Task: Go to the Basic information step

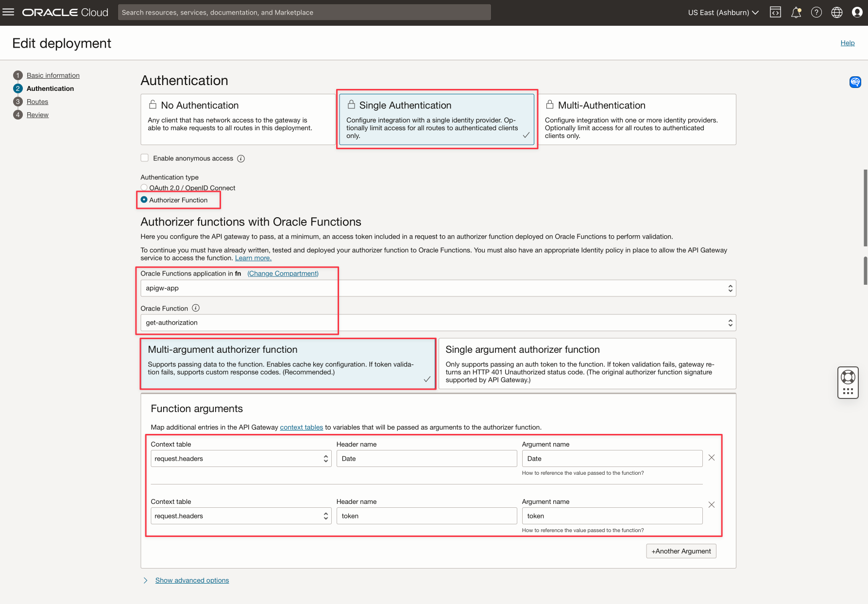Action: pos(53,75)
